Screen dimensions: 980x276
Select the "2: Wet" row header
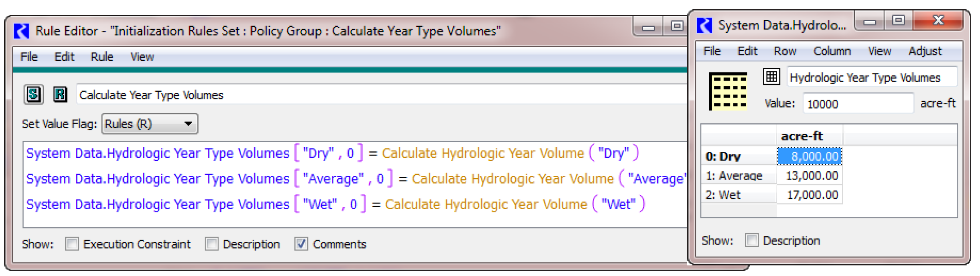pyautogui.click(x=738, y=195)
